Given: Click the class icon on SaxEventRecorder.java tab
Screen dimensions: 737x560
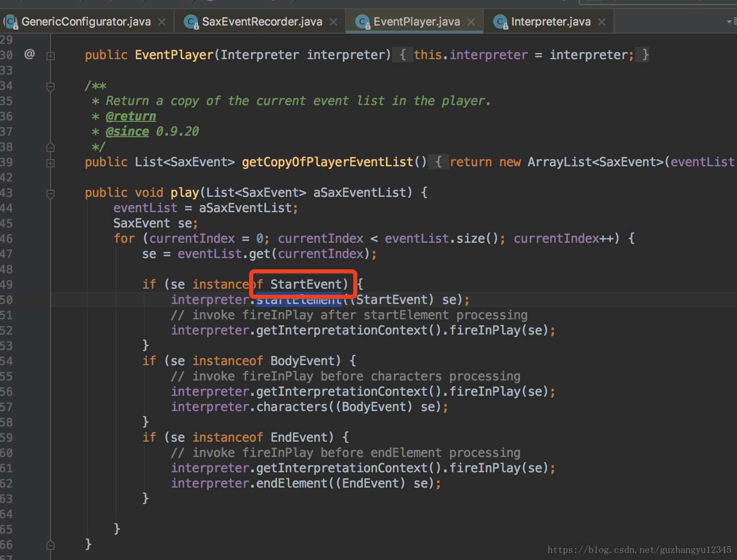Looking at the screenshot, I should click(x=191, y=22).
